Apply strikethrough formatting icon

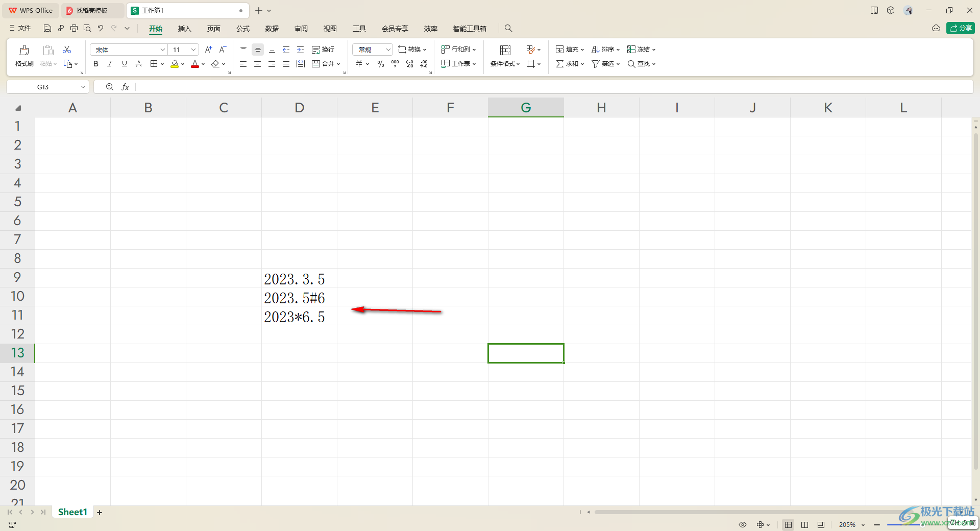139,64
